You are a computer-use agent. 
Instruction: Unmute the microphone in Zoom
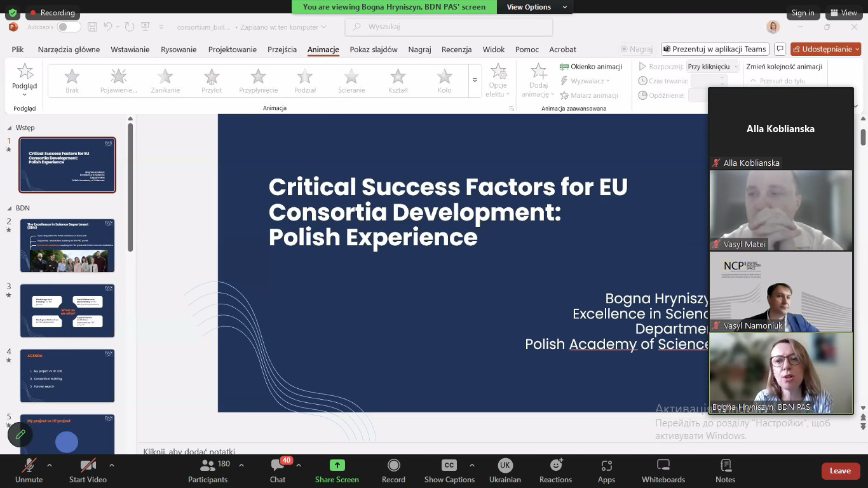pyautogui.click(x=29, y=471)
